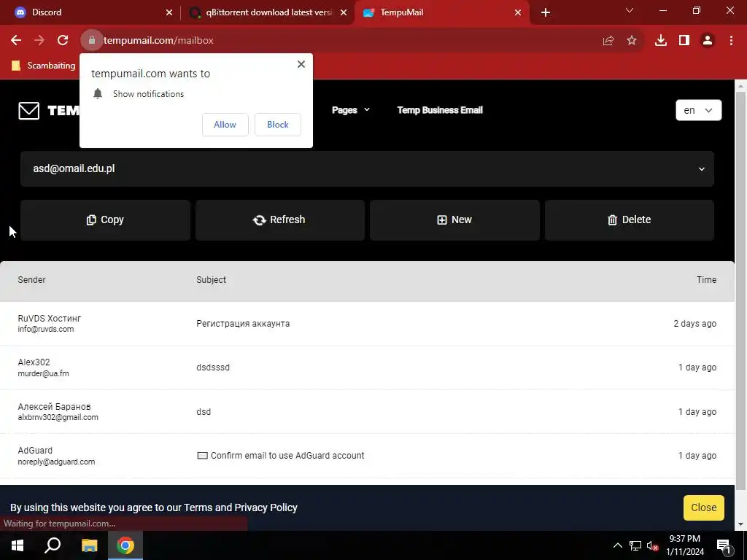
Task: Allow notifications from tempumail.com
Action: pos(225,125)
